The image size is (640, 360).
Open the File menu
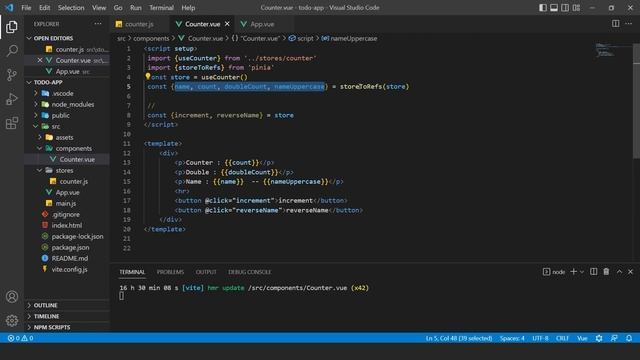pyautogui.click(x=26, y=8)
